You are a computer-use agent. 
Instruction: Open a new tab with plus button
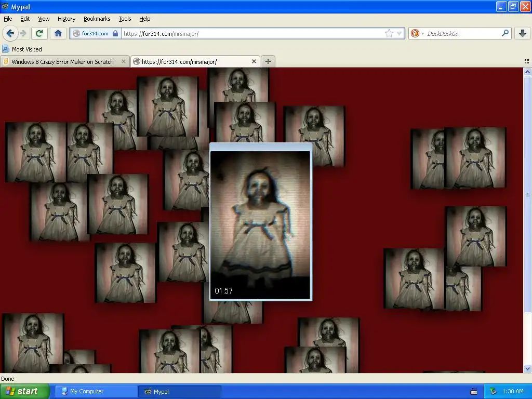[268, 61]
